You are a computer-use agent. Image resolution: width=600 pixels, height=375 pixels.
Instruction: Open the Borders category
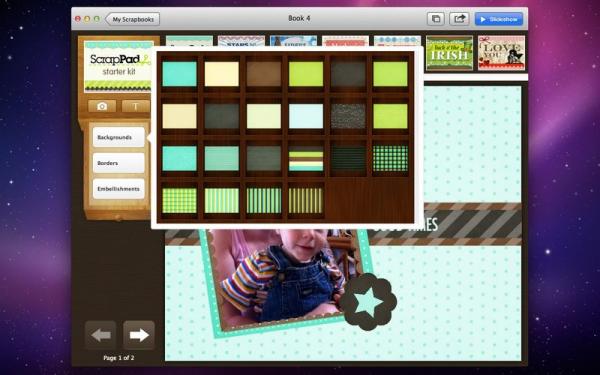tap(119, 163)
